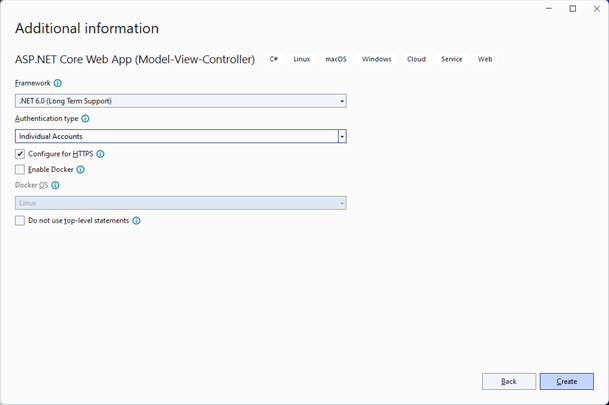Image resolution: width=609 pixels, height=405 pixels.
Task: Click the Windows tag
Action: 377,59
